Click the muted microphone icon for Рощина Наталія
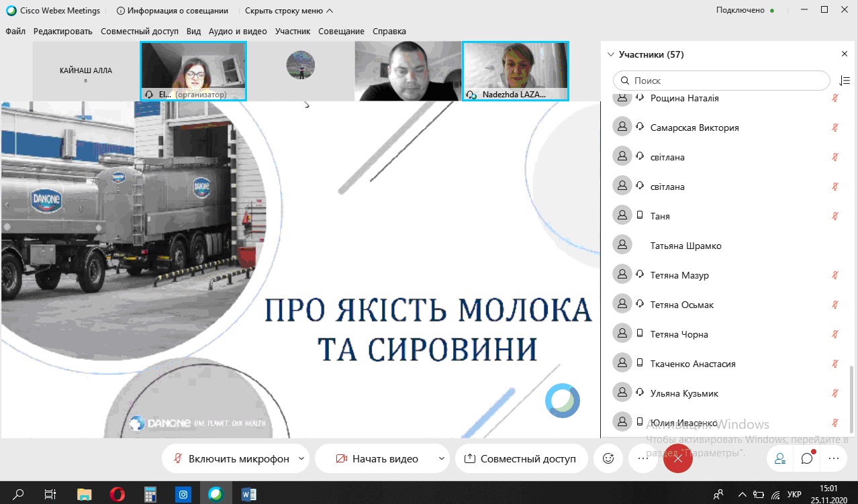The image size is (858, 504). tap(836, 98)
